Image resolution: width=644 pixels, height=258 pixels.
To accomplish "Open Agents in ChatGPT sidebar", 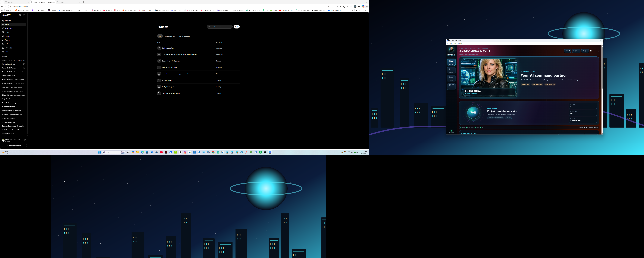I will point(14,40).
